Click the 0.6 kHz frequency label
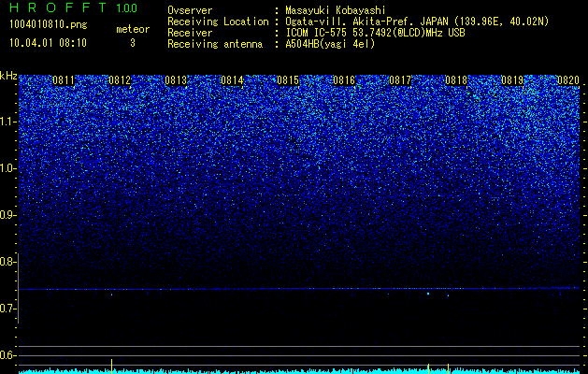Viewport: 588px width, 374px height. (7, 355)
